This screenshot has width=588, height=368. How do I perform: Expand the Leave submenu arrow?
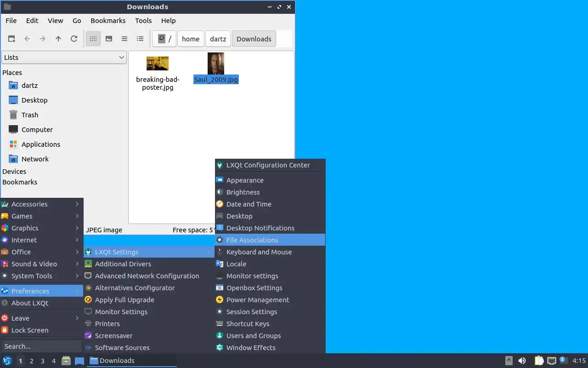tap(77, 318)
